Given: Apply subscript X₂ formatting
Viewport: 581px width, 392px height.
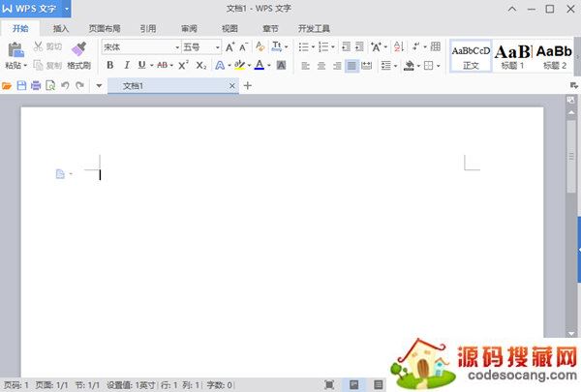Looking at the screenshot, I should [201, 65].
